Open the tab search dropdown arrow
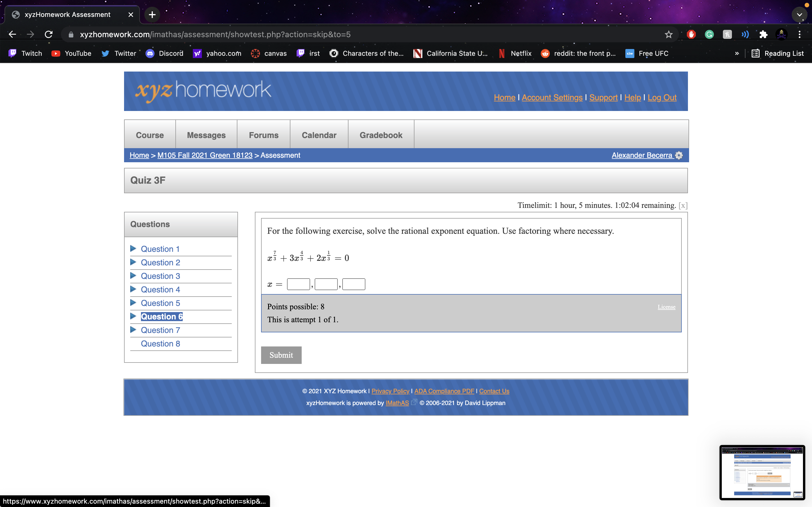This screenshot has width=812, height=507. tap(799, 14)
